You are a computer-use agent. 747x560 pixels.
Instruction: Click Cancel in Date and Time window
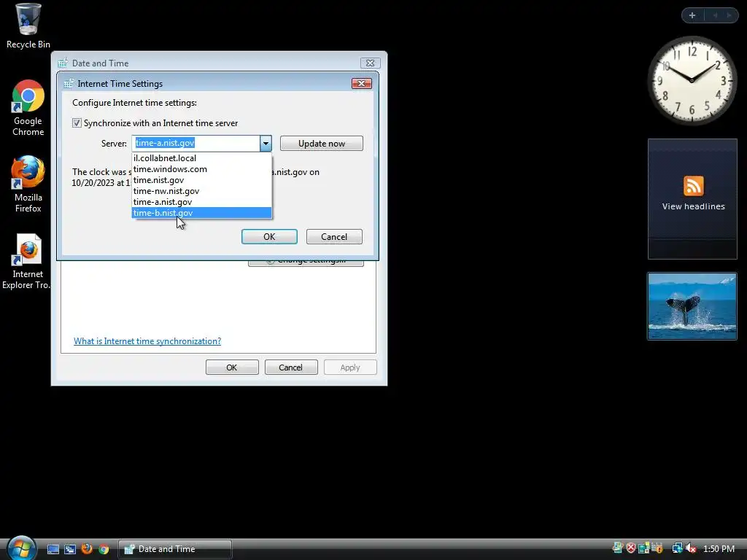(290, 367)
